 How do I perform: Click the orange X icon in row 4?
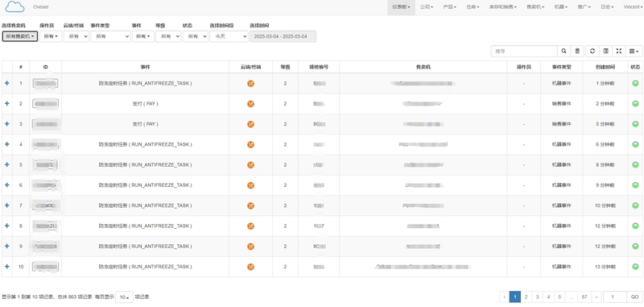250,144
